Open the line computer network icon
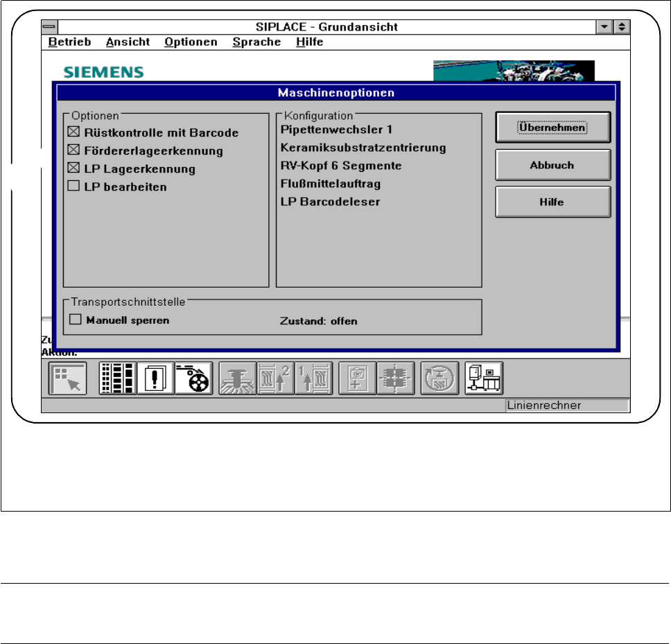671x644 pixels. (484, 378)
